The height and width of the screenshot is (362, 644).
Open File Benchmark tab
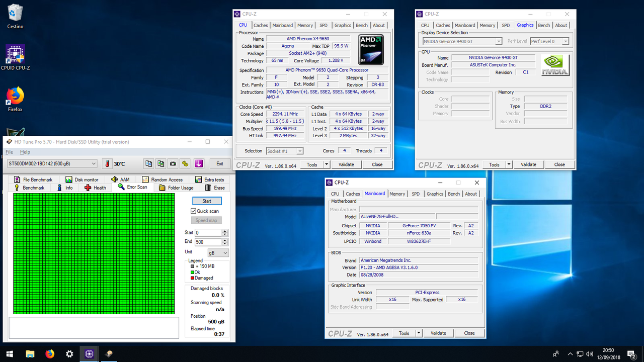tap(34, 179)
